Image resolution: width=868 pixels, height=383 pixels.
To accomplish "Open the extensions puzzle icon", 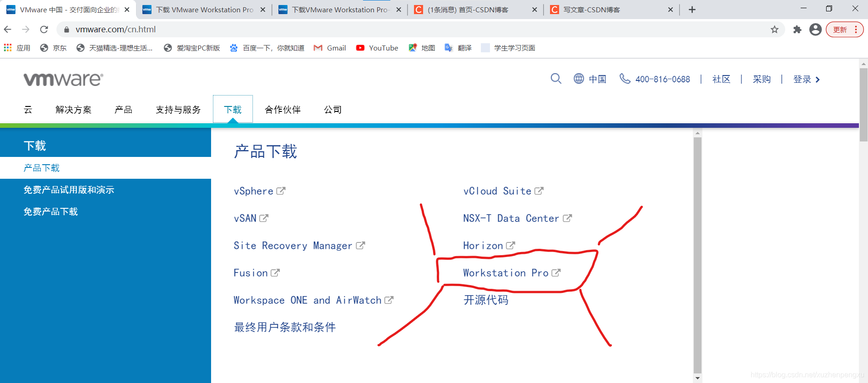I will (x=797, y=30).
